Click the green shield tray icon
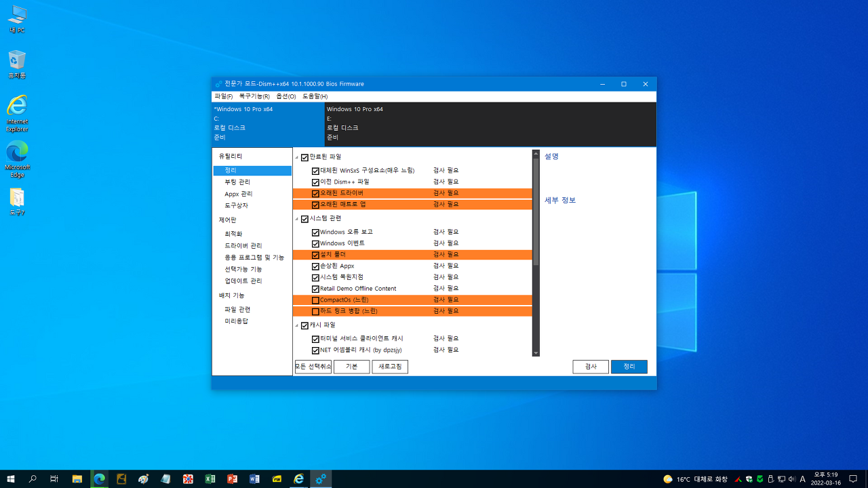The width and height of the screenshot is (868, 488). (x=760, y=479)
